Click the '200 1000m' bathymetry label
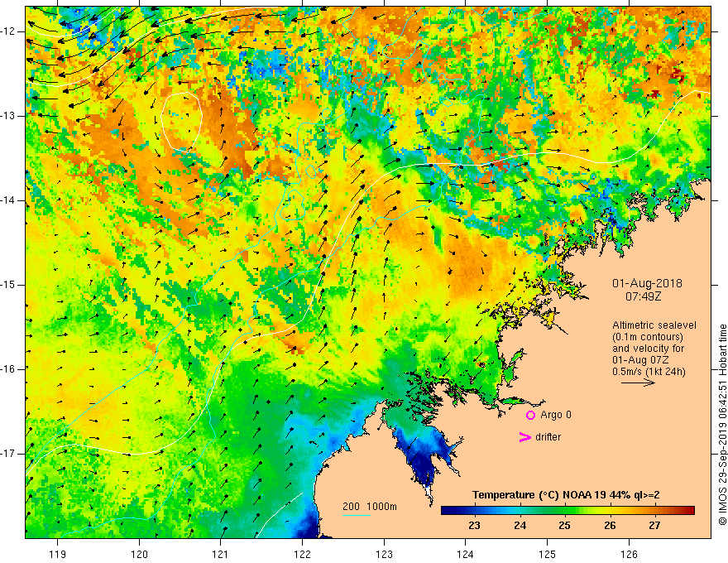728x563 pixels. 370,507
